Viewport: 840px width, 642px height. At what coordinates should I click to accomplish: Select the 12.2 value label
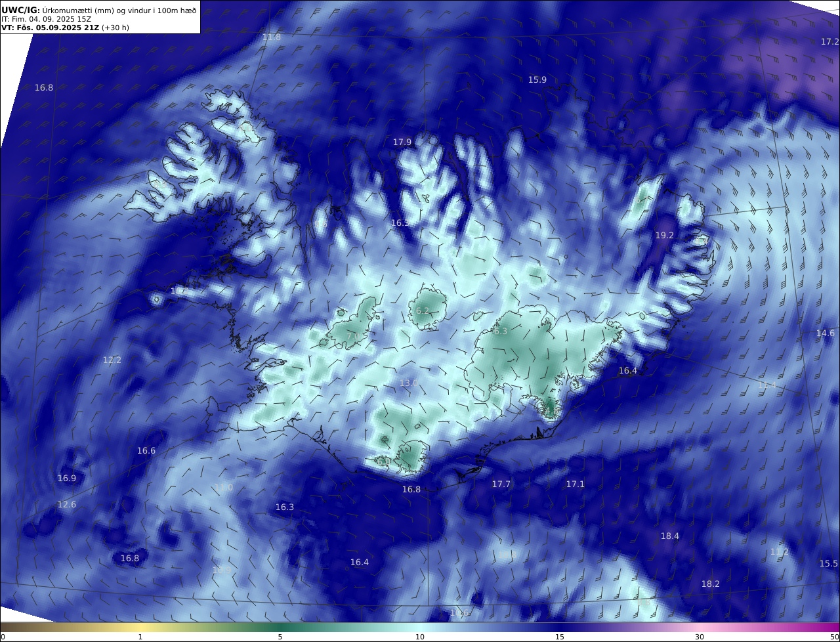coord(112,360)
